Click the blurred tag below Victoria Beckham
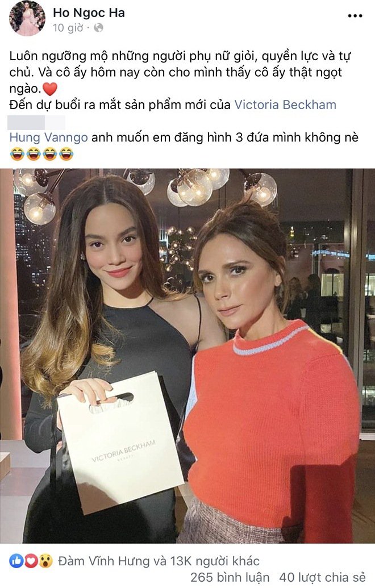 36,123
